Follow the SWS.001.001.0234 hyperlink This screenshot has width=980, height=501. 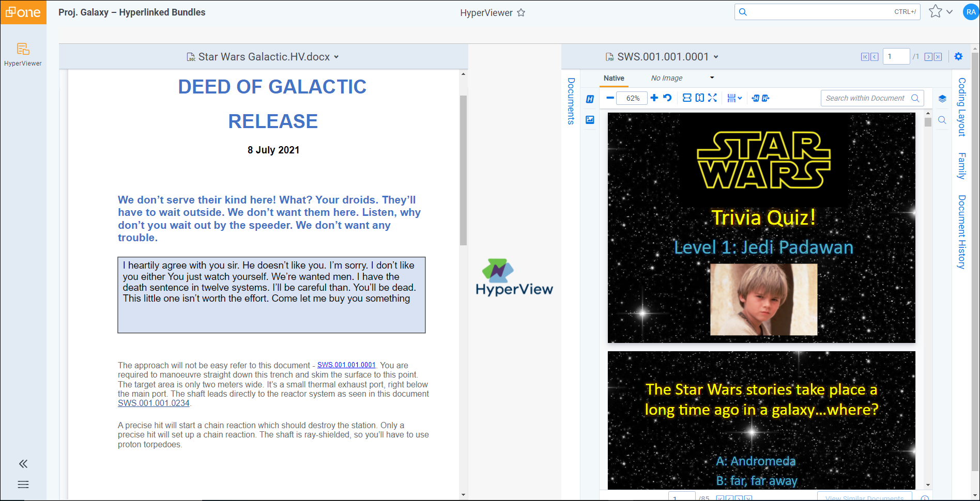click(x=154, y=403)
